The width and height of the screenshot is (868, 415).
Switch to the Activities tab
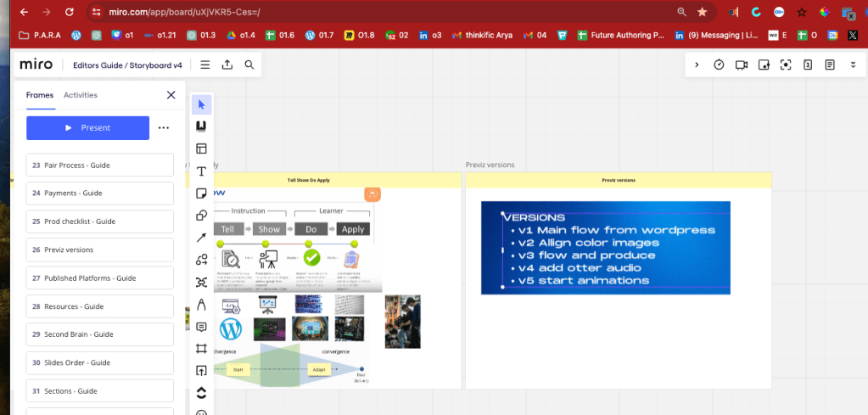coord(81,95)
